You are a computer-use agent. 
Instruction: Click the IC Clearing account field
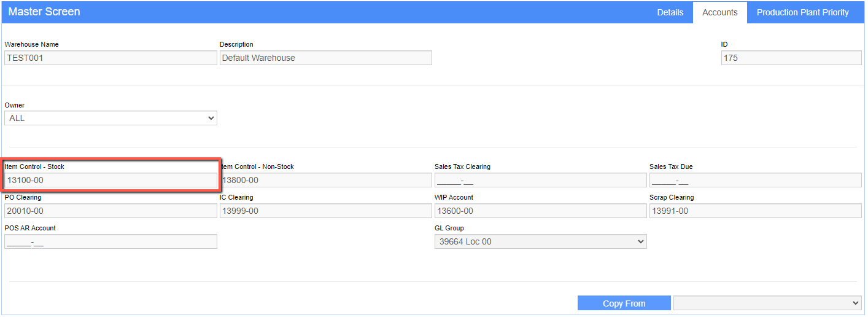(325, 211)
